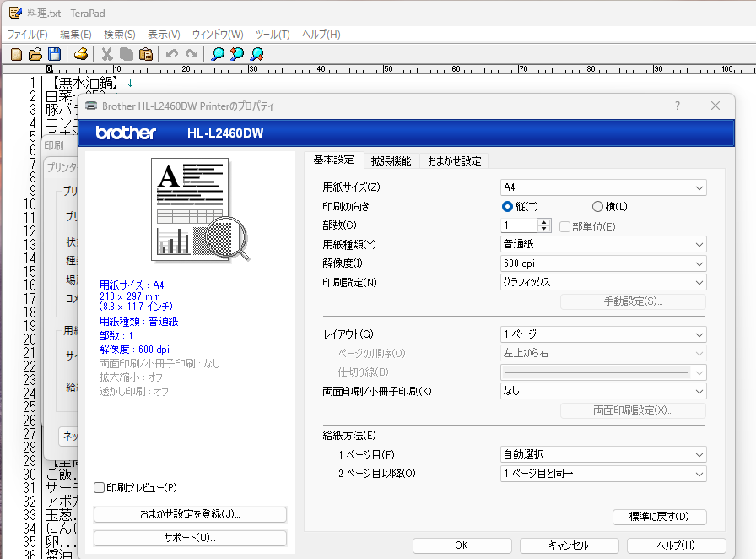Image resolution: width=756 pixels, height=559 pixels.
Task: Click the blue text 解像度 : 600 dpi
Action: click(134, 350)
